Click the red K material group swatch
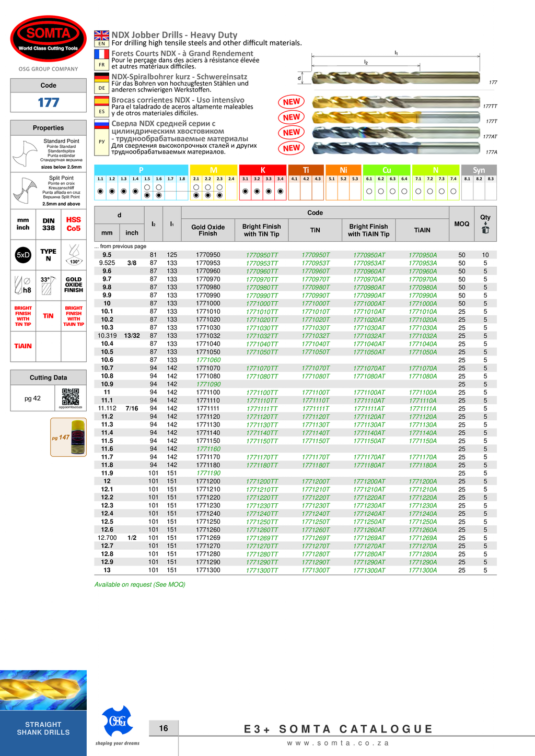This screenshot has width=535, height=756. (263, 170)
